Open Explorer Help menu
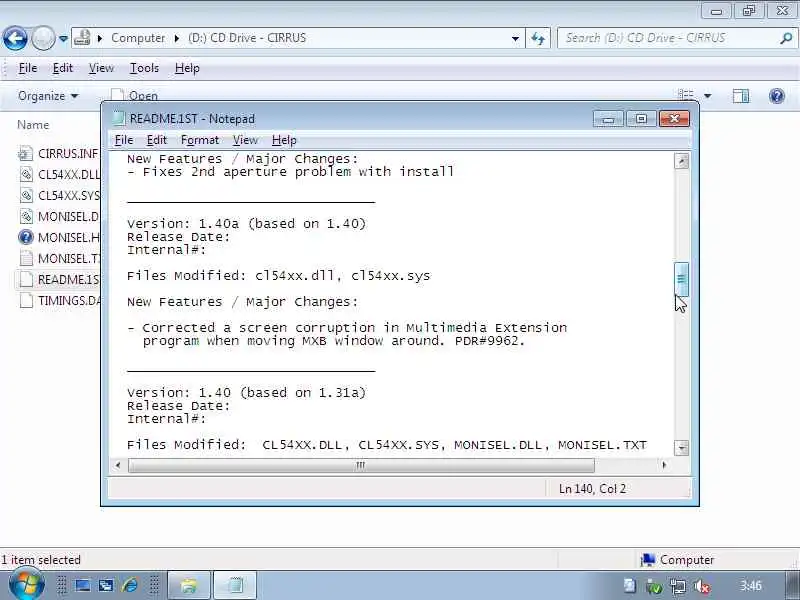Viewport: 800px width, 600px height. point(187,68)
